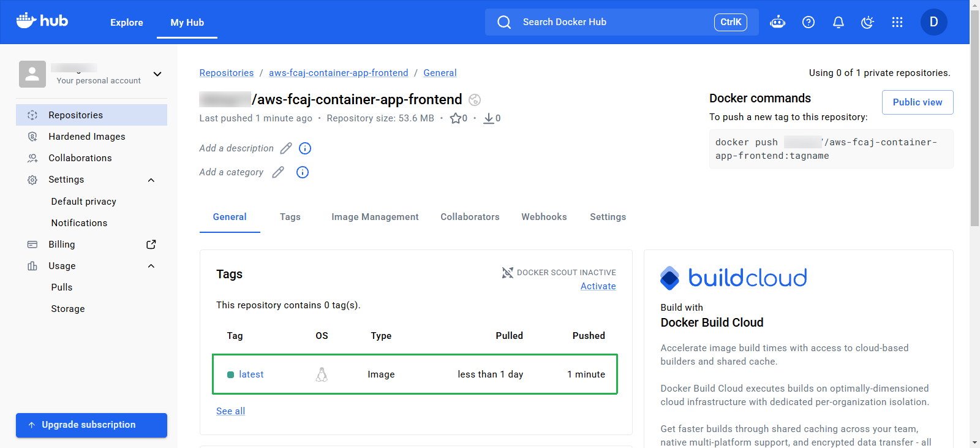This screenshot has height=448, width=980.
Task: Toggle the dark/light theme icon
Action: point(867,22)
